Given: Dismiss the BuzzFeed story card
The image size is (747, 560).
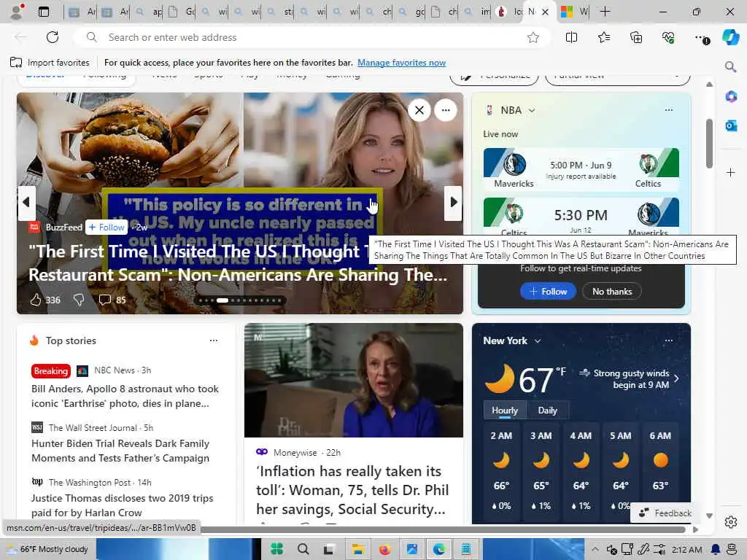Looking at the screenshot, I should click(419, 111).
